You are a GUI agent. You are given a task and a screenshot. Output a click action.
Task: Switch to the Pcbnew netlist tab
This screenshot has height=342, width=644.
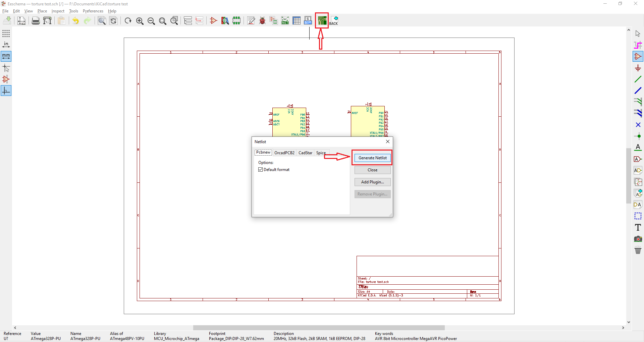(x=263, y=152)
